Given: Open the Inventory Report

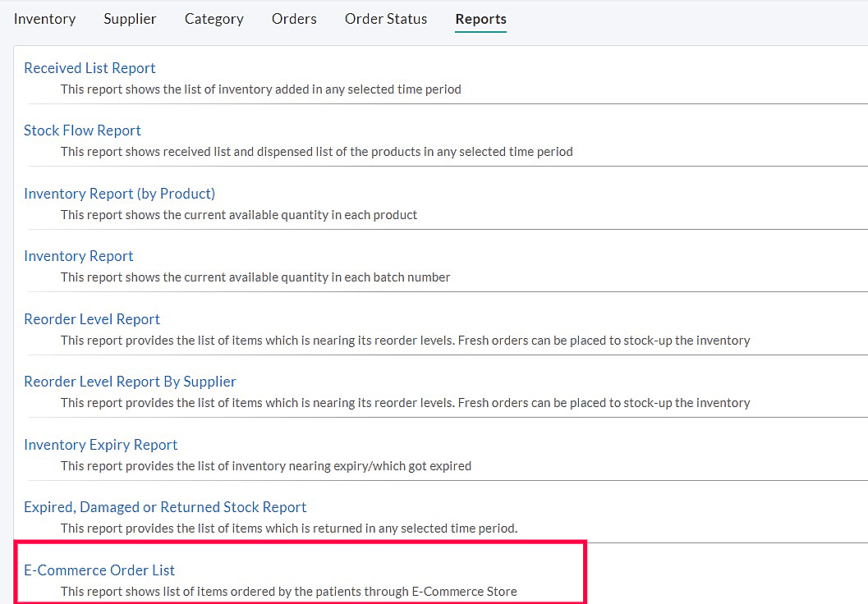Looking at the screenshot, I should [78, 256].
